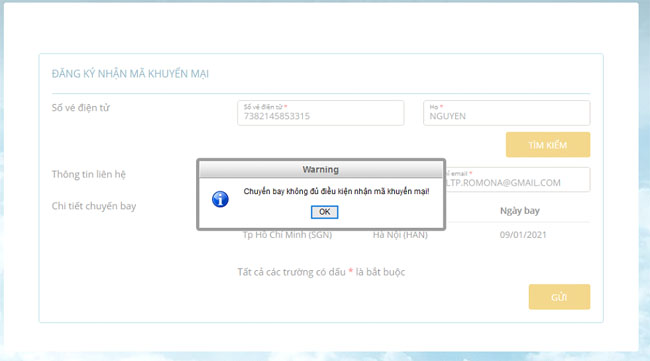
Task: Select the Họ surname input field
Action: [507, 113]
